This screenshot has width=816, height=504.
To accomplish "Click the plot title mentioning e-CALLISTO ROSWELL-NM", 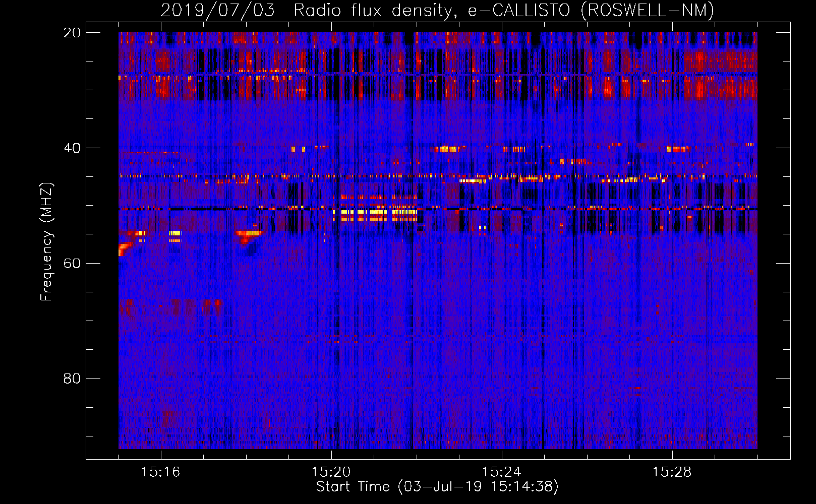I will (437, 10).
